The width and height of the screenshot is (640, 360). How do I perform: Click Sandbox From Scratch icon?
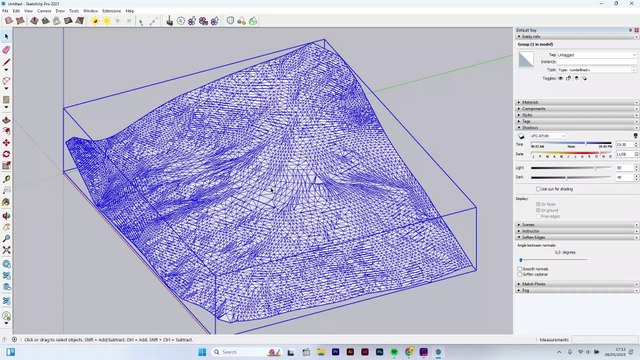20,20
